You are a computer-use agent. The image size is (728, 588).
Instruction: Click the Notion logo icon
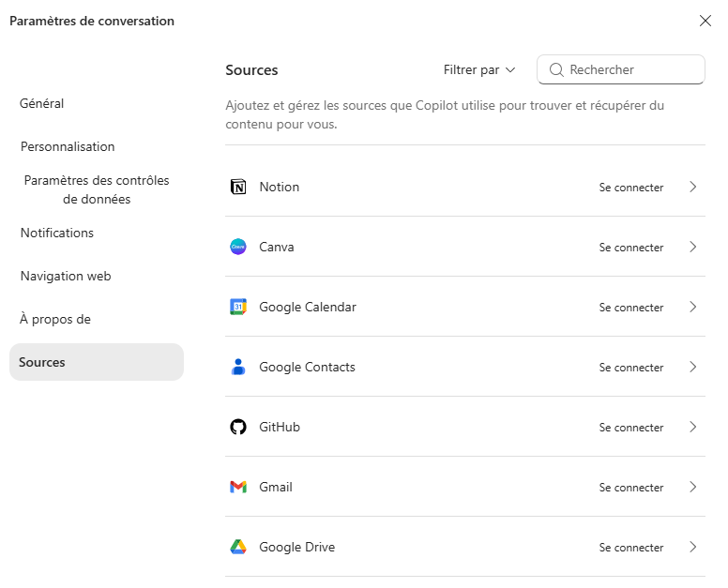coord(238,187)
